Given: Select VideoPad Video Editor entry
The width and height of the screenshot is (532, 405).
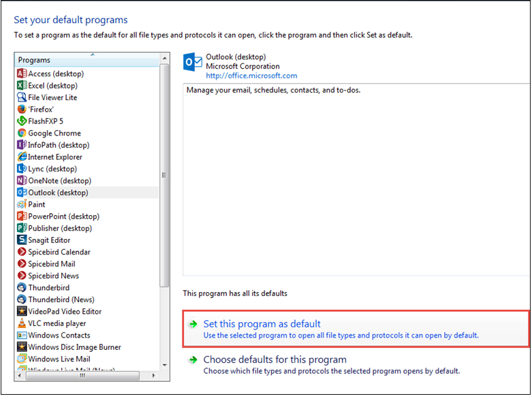Looking at the screenshot, I should (65, 311).
